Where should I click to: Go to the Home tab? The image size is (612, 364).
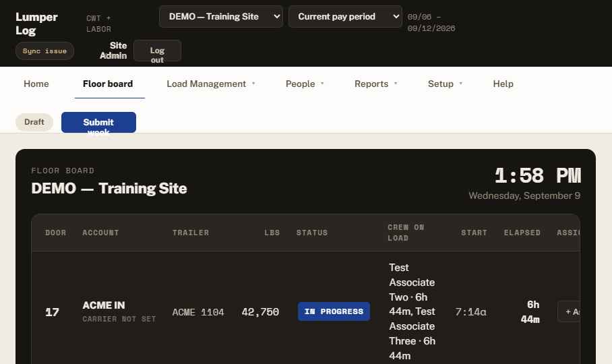(36, 84)
